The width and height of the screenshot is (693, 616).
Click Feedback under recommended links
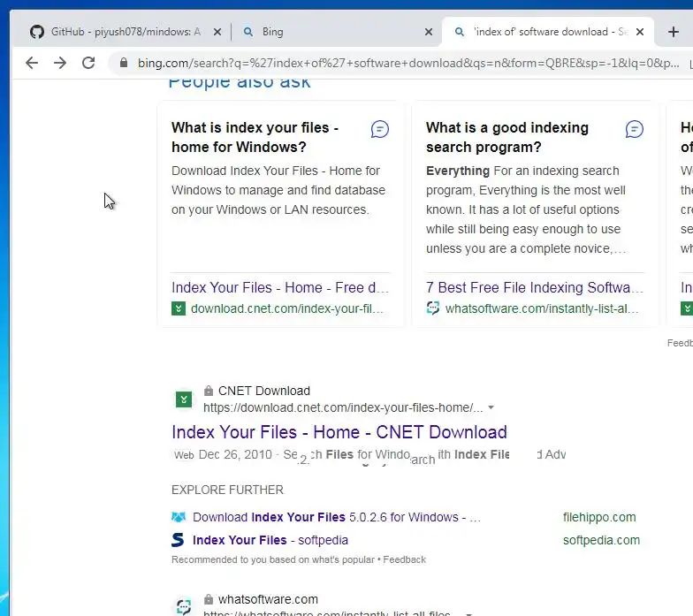pos(405,559)
